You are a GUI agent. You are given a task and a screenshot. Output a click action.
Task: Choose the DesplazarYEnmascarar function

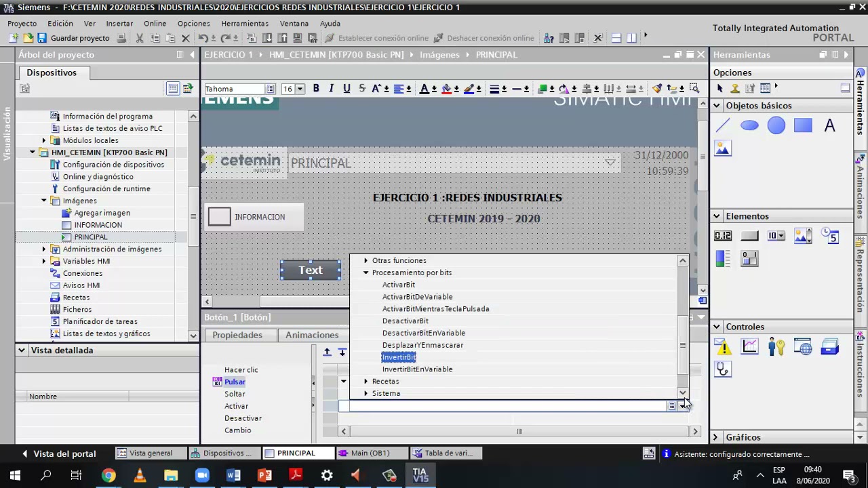point(423,345)
